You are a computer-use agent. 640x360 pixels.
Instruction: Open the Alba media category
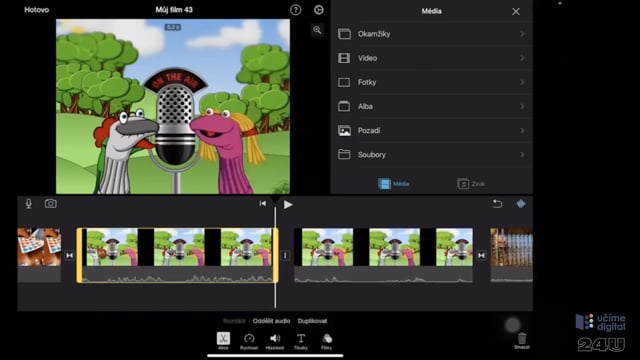click(x=431, y=106)
